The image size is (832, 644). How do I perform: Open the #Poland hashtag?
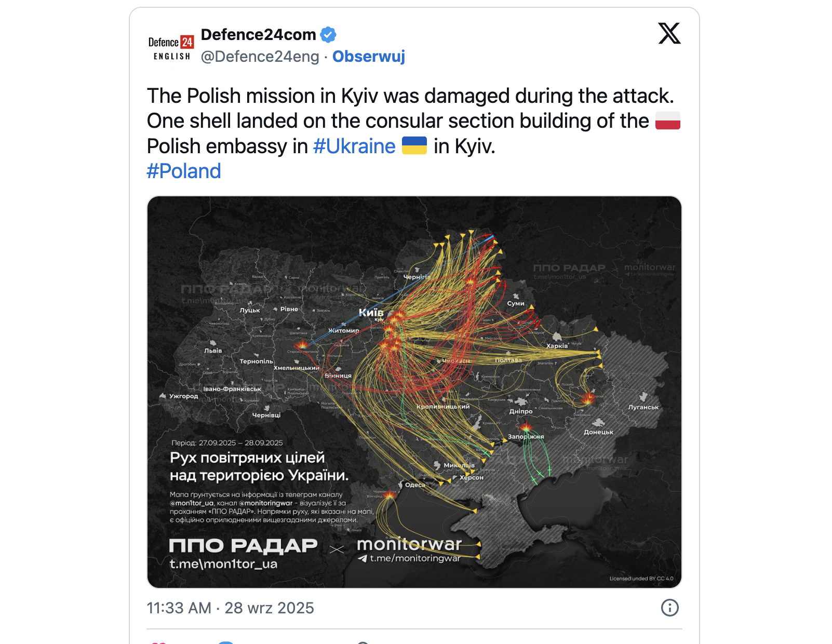(184, 171)
